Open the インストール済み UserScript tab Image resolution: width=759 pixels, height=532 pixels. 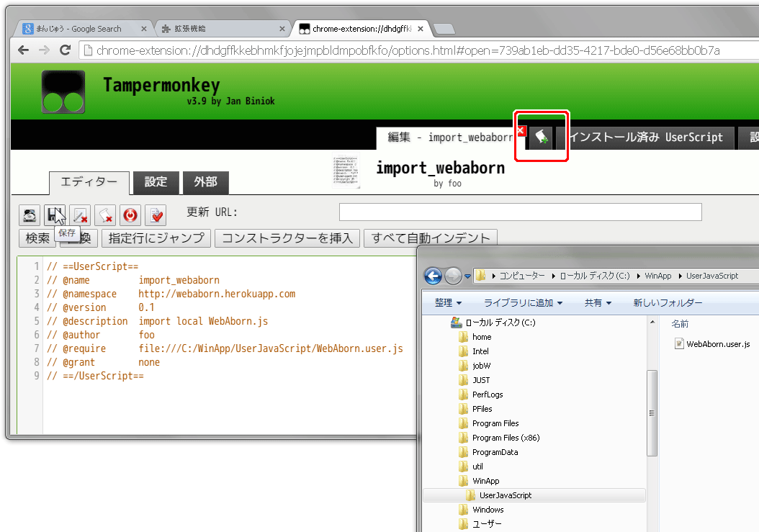pyautogui.click(x=645, y=138)
